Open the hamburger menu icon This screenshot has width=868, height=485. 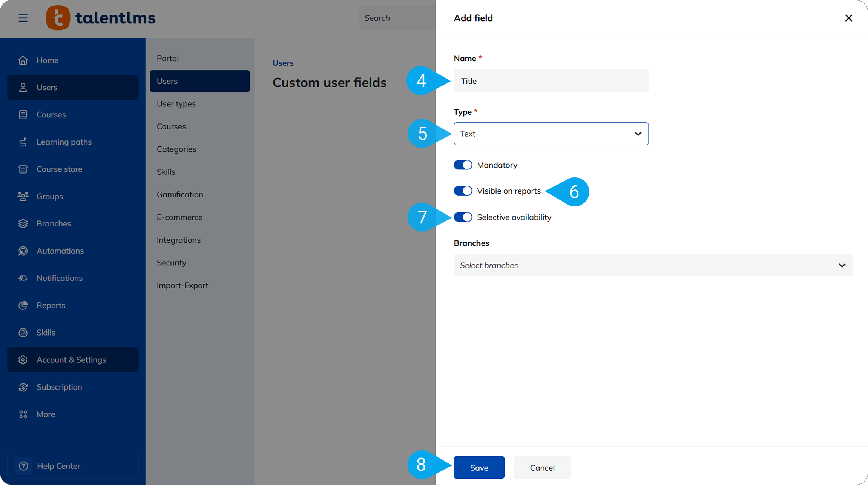[x=23, y=18]
